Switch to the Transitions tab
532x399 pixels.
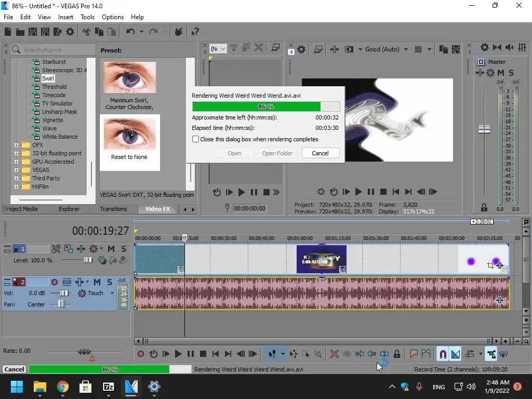click(113, 209)
